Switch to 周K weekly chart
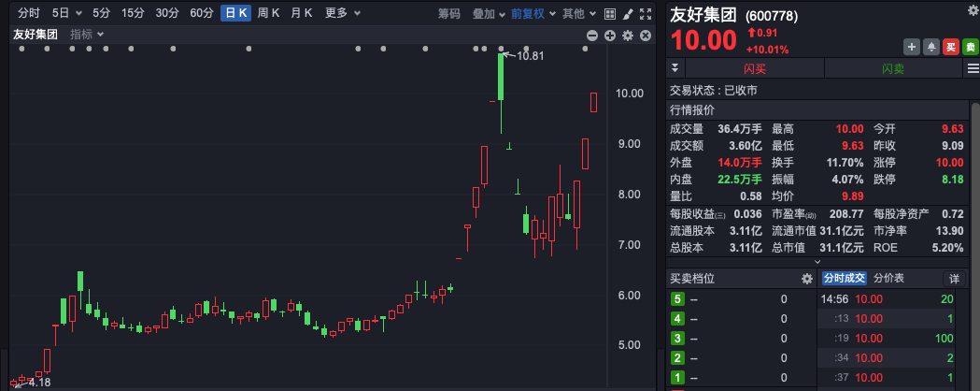Image resolution: width=980 pixels, height=391 pixels. coord(268,13)
